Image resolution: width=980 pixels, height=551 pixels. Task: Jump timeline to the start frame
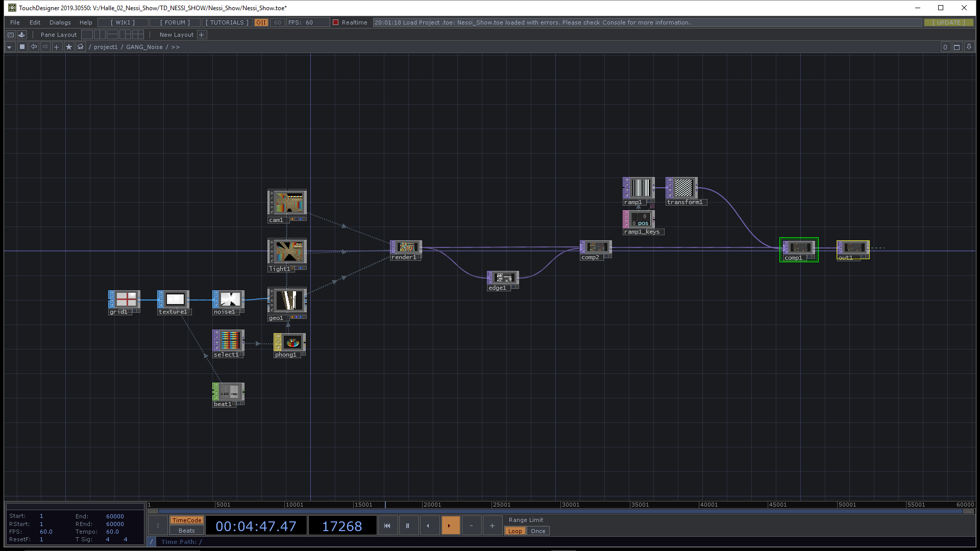click(x=387, y=525)
